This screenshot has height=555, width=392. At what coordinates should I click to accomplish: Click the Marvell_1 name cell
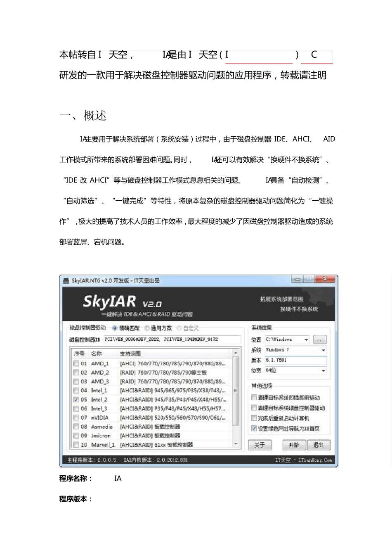click(103, 445)
